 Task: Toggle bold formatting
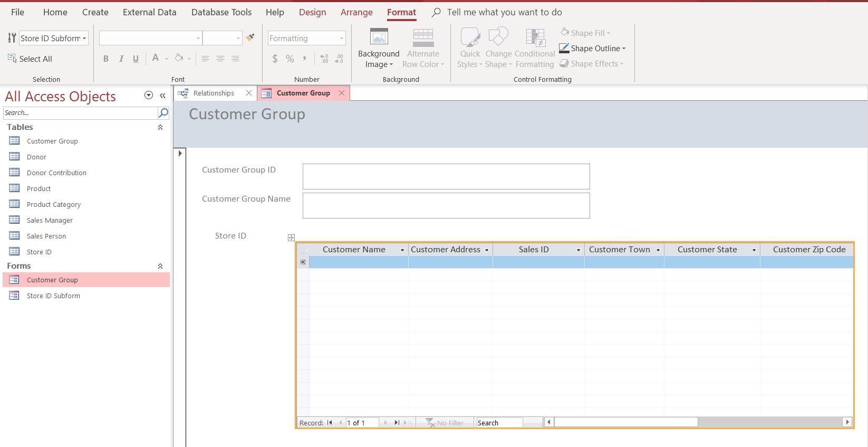click(106, 59)
